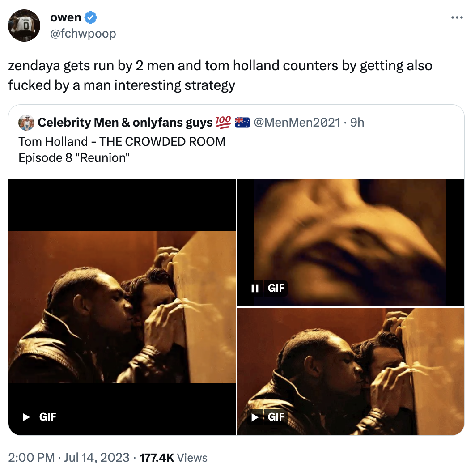The width and height of the screenshot is (475, 476).
Task: Click the quoted tweet's small avatar
Action: pos(26,122)
